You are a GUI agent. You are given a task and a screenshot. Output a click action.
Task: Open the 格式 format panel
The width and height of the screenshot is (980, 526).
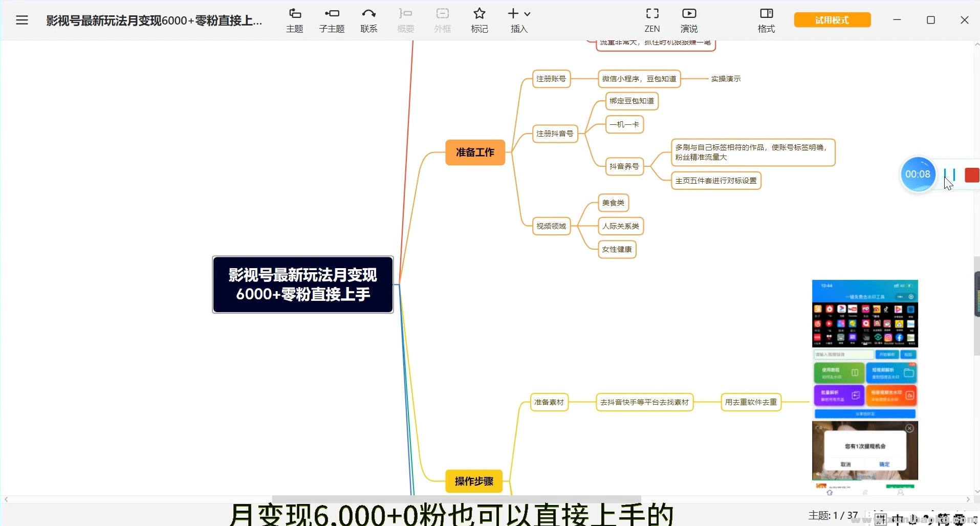point(765,20)
